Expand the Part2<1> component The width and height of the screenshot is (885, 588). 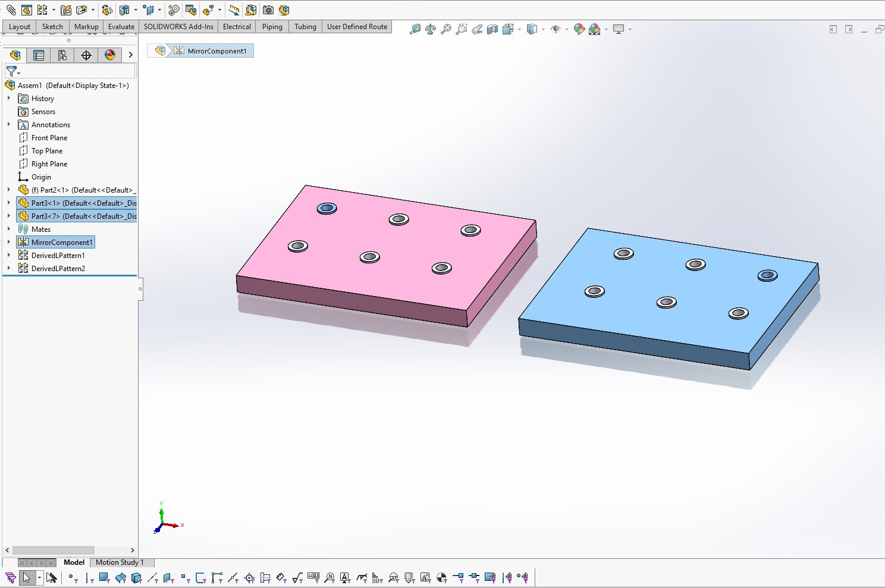(8, 190)
